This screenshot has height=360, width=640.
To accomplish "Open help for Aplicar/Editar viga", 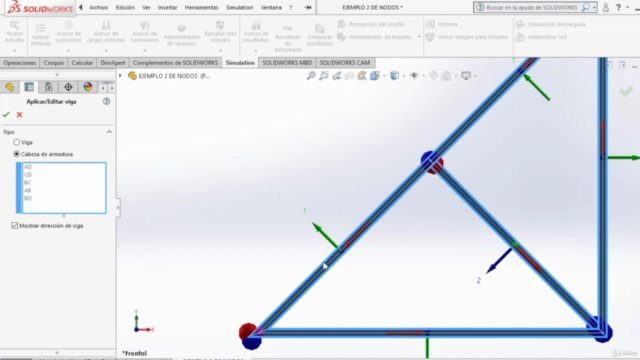I will [107, 101].
